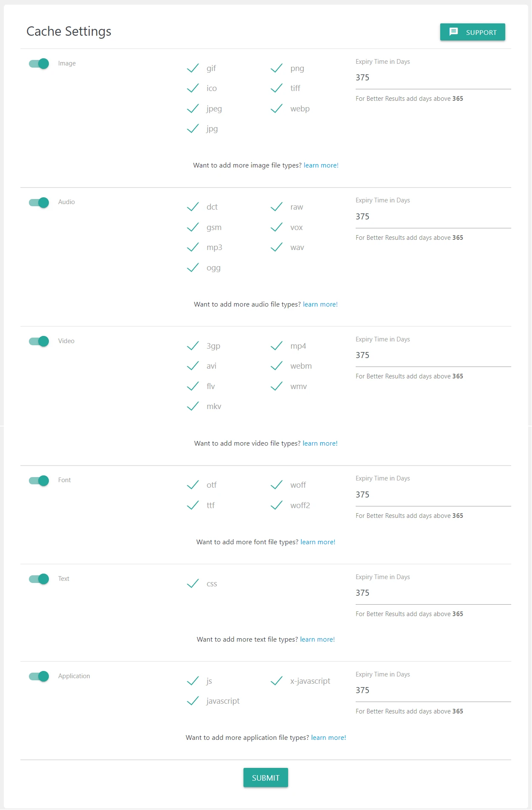Viewport: 532px width, 810px height.
Task: Uncheck the webp image type
Action: (x=277, y=109)
